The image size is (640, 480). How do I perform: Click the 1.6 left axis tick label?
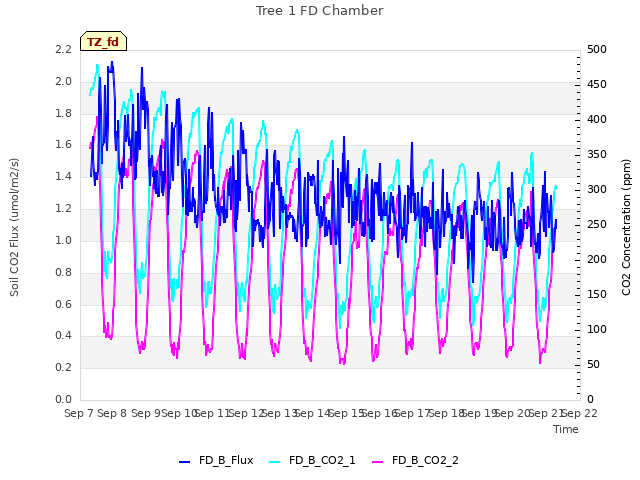[x=63, y=145]
